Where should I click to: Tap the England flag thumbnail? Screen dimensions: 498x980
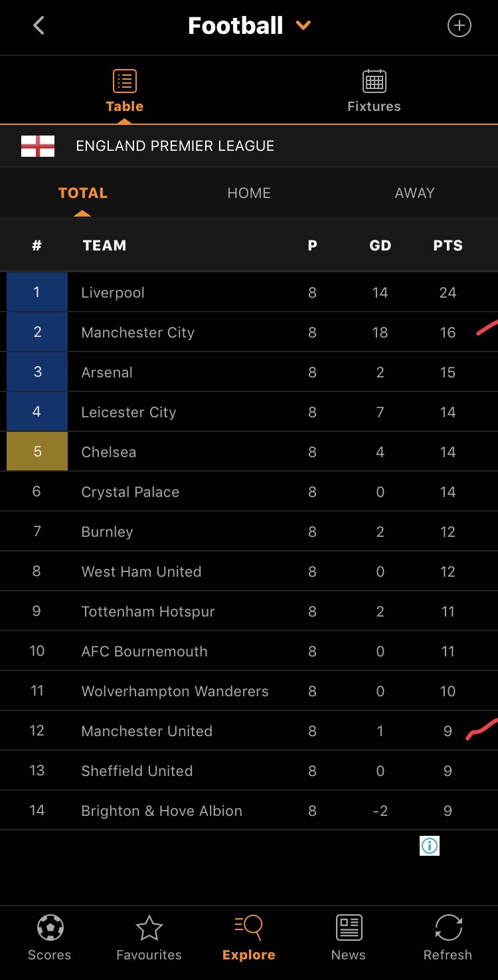[x=37, y=146]
